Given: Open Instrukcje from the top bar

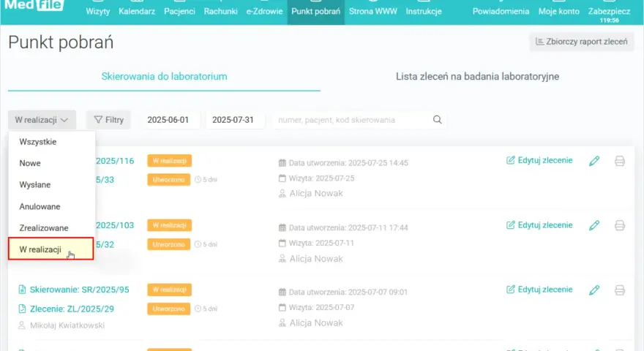Looking at the screenshot, I should [x=424, y=11].
